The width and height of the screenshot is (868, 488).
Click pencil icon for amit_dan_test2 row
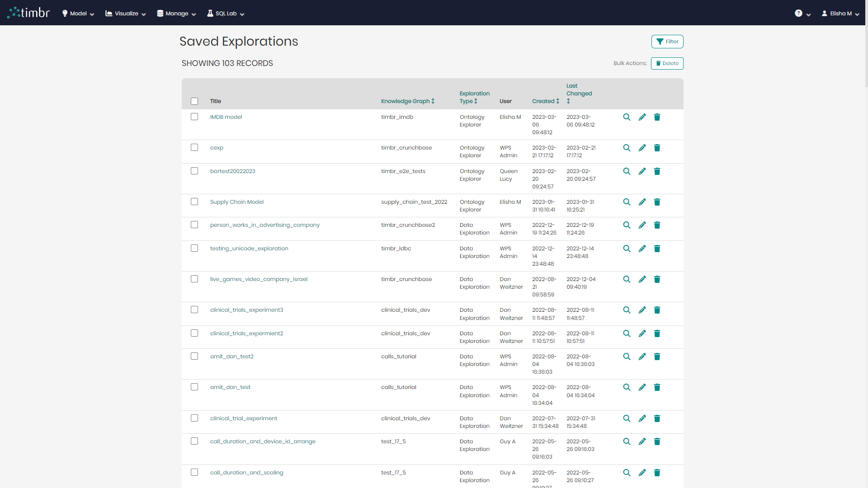click(x=642, y=357)
